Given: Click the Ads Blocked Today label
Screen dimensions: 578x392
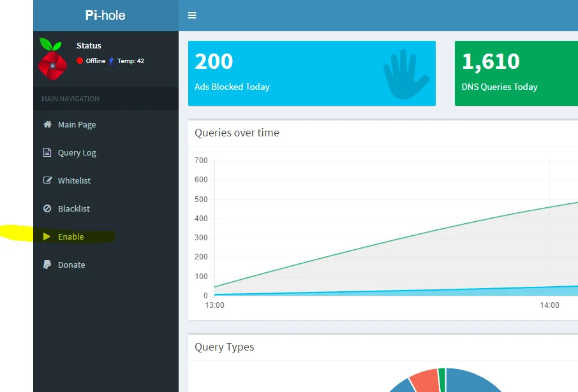Looking at the screenshot, I should click(x=232, y=87).
